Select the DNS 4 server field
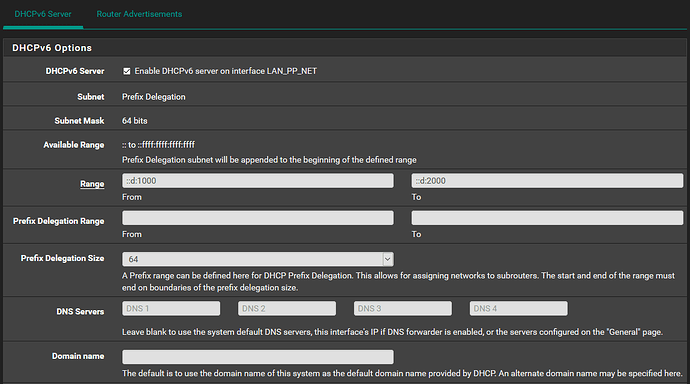690x384 pixels. point(518,308)
